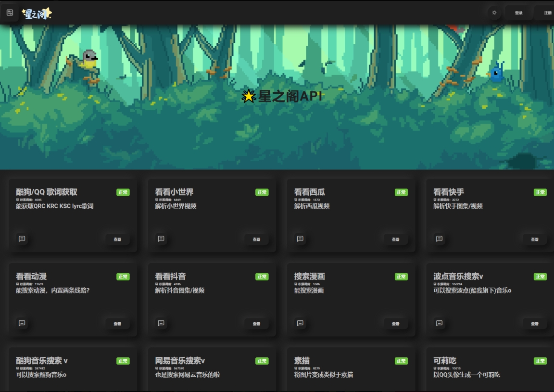Select the 看看抖音 card title

click(170, 276)
